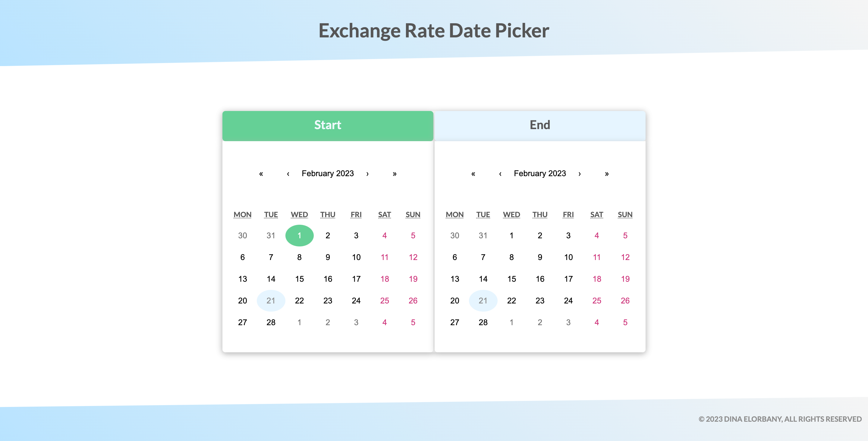Click the single-left arrow on End calendar

tap(500, 173)
